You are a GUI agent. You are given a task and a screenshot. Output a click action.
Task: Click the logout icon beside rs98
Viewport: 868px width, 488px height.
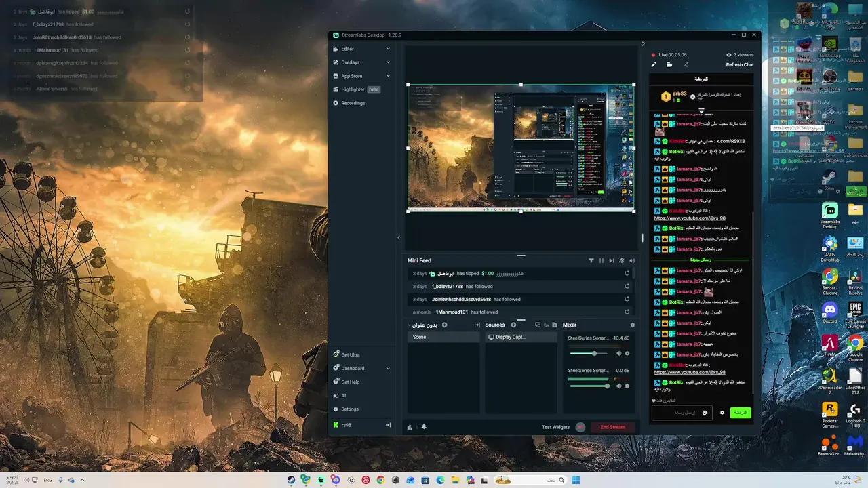click(388, 425)
